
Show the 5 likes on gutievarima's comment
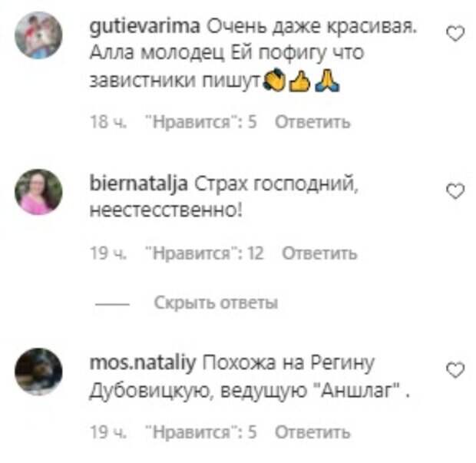201,122
